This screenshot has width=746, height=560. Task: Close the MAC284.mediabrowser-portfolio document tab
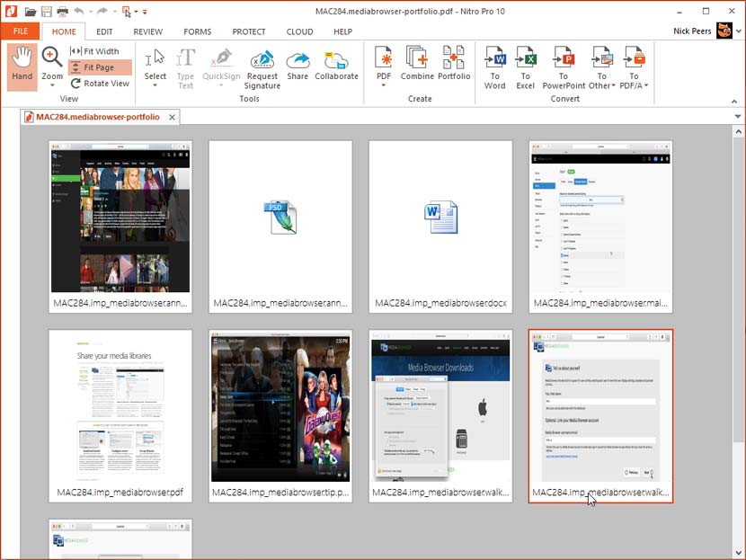click(173, 117)
